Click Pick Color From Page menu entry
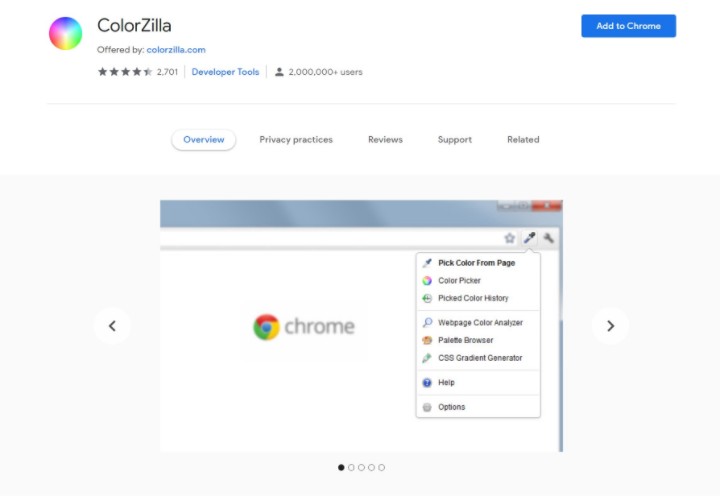Image resolution: width=720 pixels, height=499 pixels. click(476, 263)
